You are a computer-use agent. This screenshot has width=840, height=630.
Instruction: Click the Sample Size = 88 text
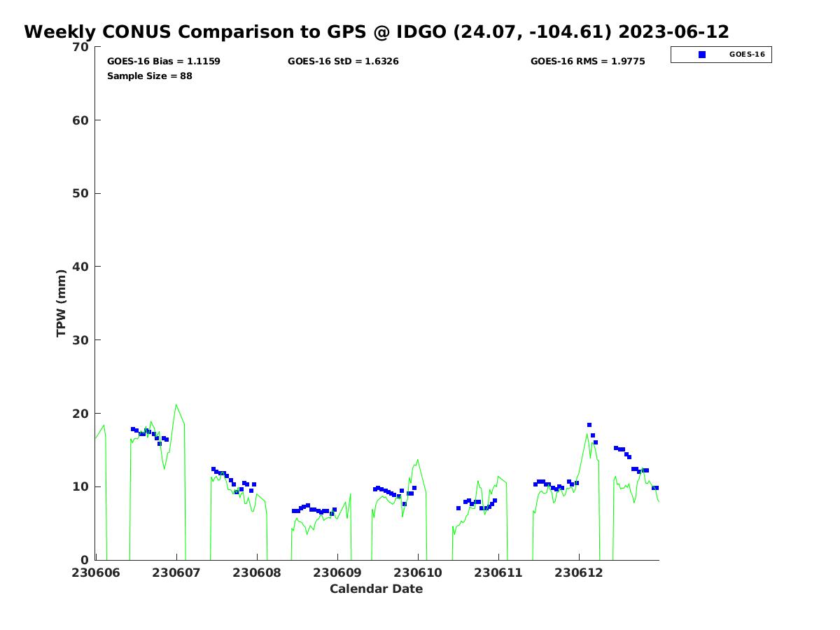coord(149,76)
